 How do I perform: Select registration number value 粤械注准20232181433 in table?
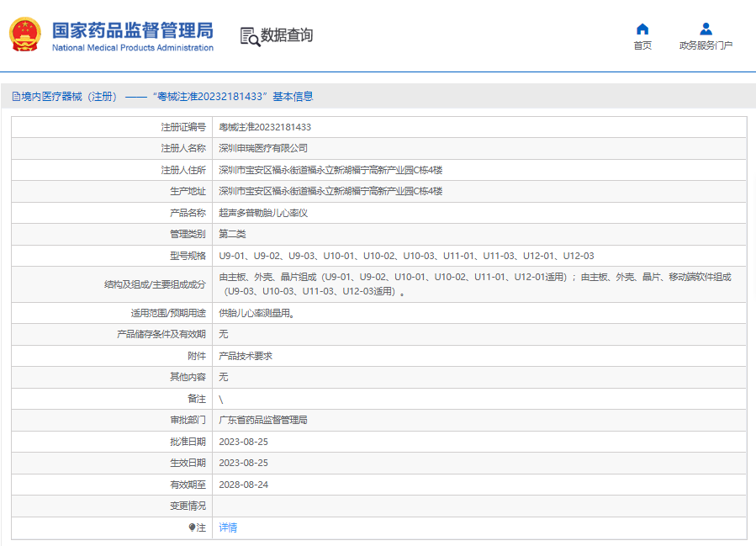265,127
